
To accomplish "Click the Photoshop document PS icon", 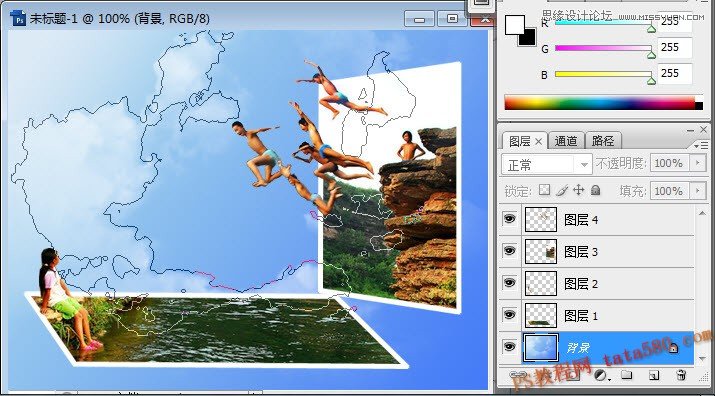I will [x=18, y=19].
